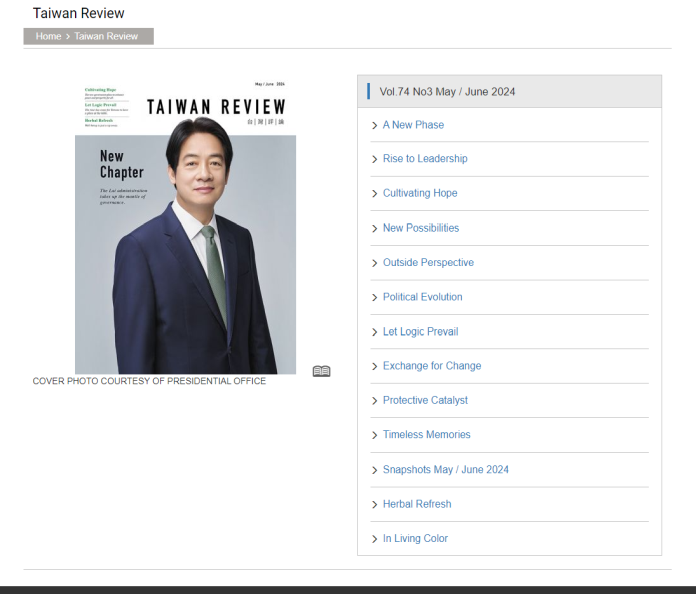Click the Taiwan Review page title
The image size is (696, 594).
[79, 13]
